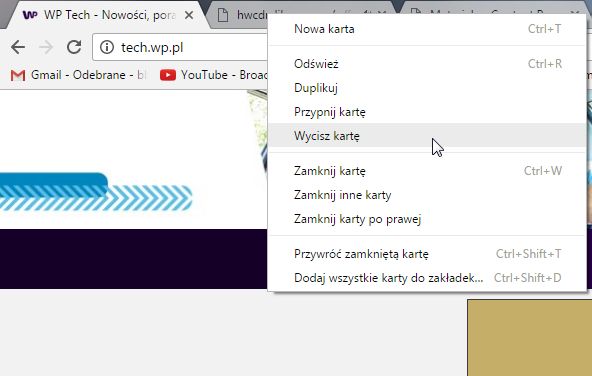This screenshot has width=592, height=376.
Task: Click the hwcdn tab page icon
Action: pos(223,15)
